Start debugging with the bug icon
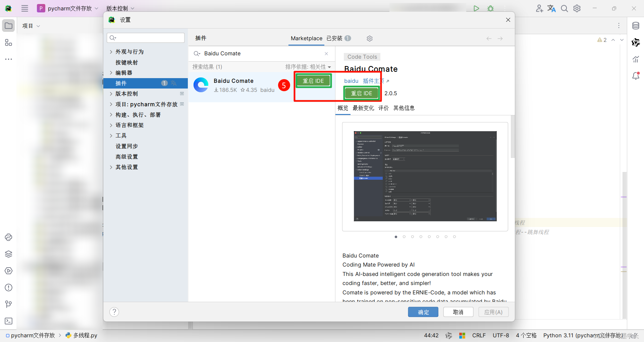 click(x=490, y=8)
